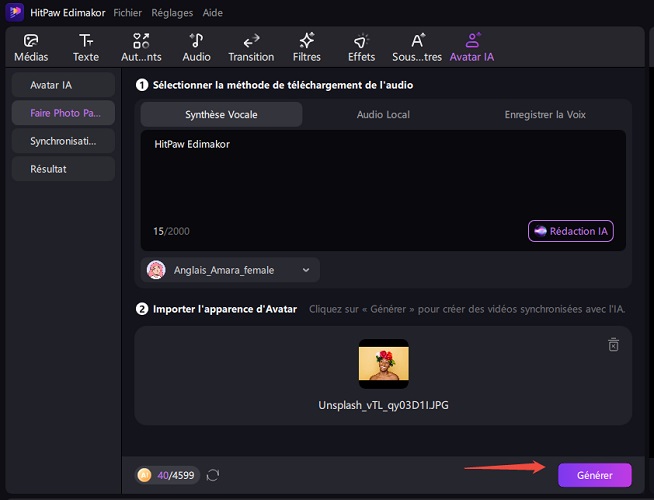The width and height of the screenshot is (654, 500).
Task: Switch to Audio Local tab
Action: pyautogui.click(x=383, y=114)
